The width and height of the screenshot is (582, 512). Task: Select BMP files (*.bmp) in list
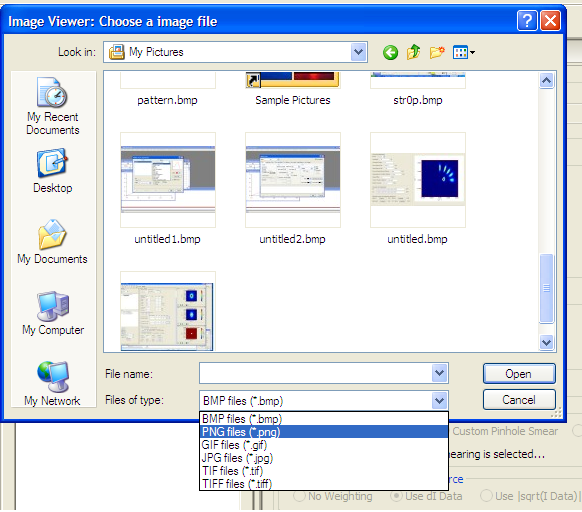(x=324, y=419)
